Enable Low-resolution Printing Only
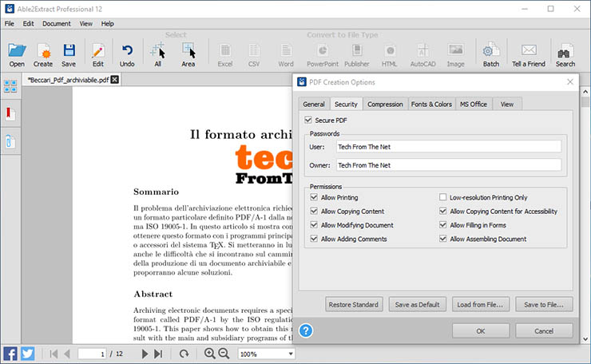This screenshot has width=591, height=364. (x=443, y=197)
